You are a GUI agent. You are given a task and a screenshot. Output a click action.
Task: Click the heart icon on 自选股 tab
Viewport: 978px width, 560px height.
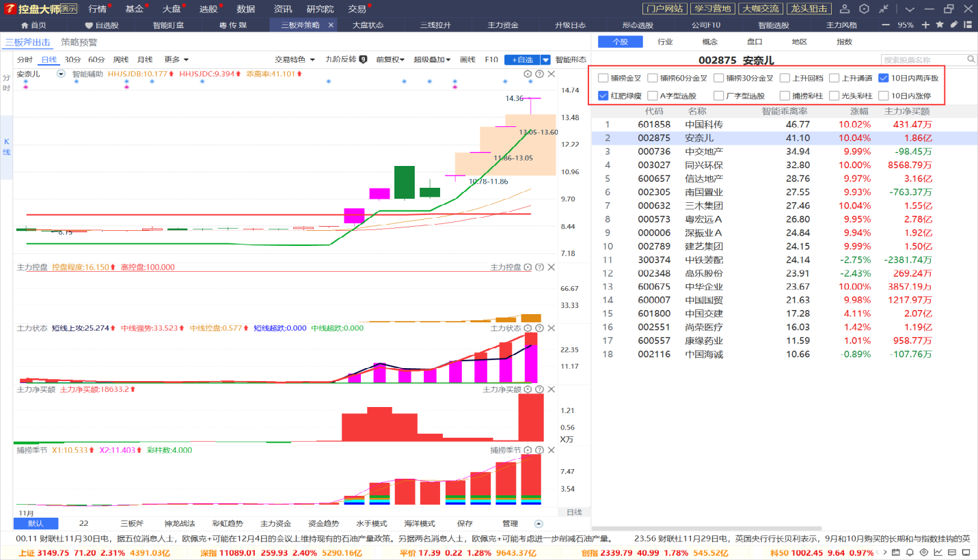89,25
